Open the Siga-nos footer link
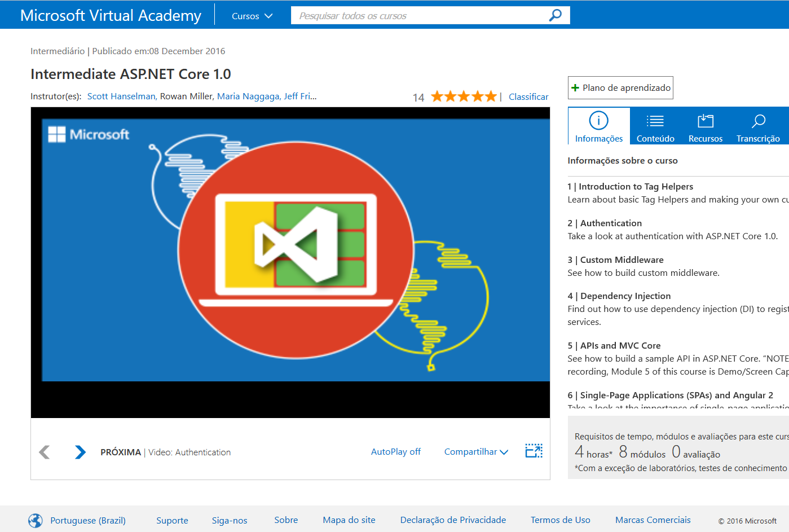Image resolution: width=789 pixels, height=532 pixels. pyautogui.click(x=230, y=520)
